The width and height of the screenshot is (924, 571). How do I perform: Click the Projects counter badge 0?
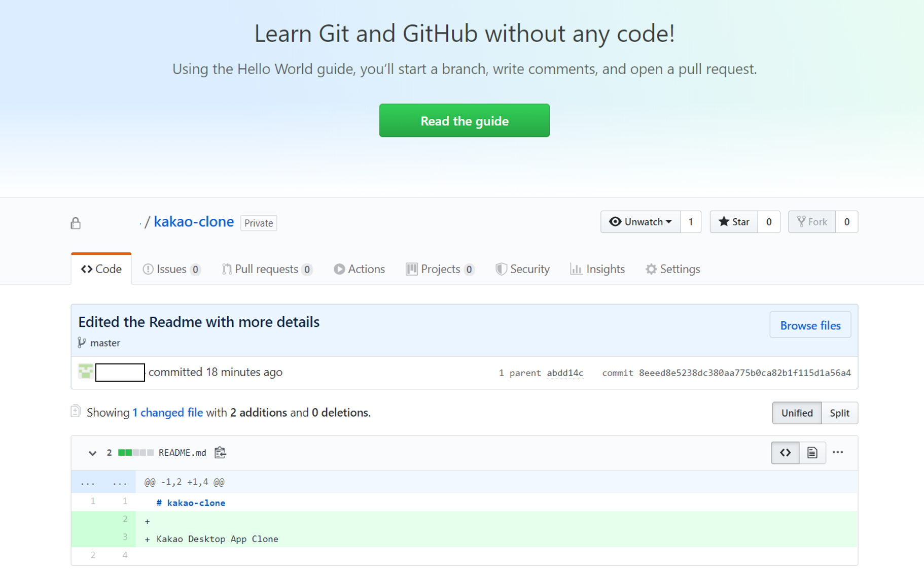point(469,270)
